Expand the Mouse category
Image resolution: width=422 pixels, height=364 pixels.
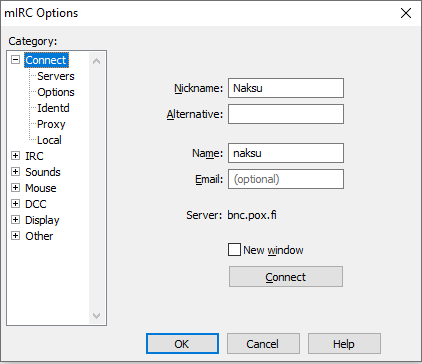pos(15,188)
